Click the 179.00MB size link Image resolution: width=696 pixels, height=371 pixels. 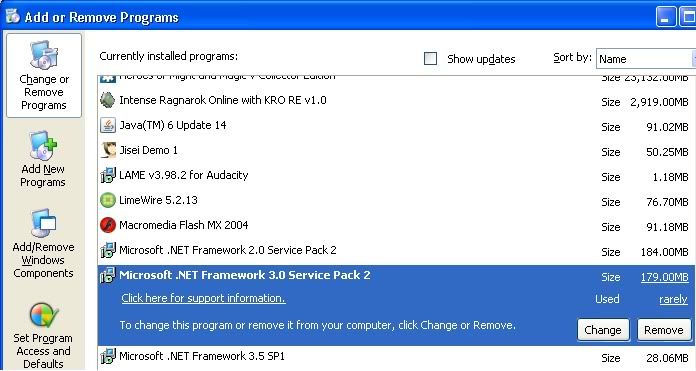point(664,277)
